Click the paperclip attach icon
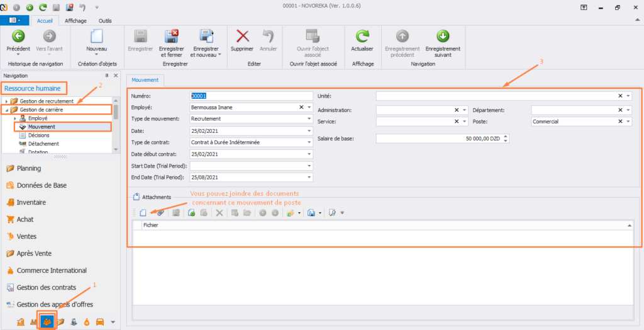The image size is (644, 330). [x=160, y=213]
